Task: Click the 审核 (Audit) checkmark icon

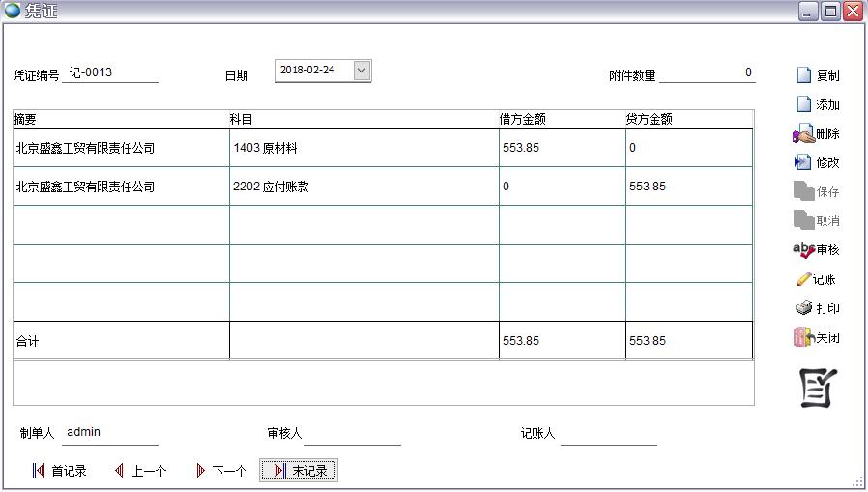Action: (803, 249)
